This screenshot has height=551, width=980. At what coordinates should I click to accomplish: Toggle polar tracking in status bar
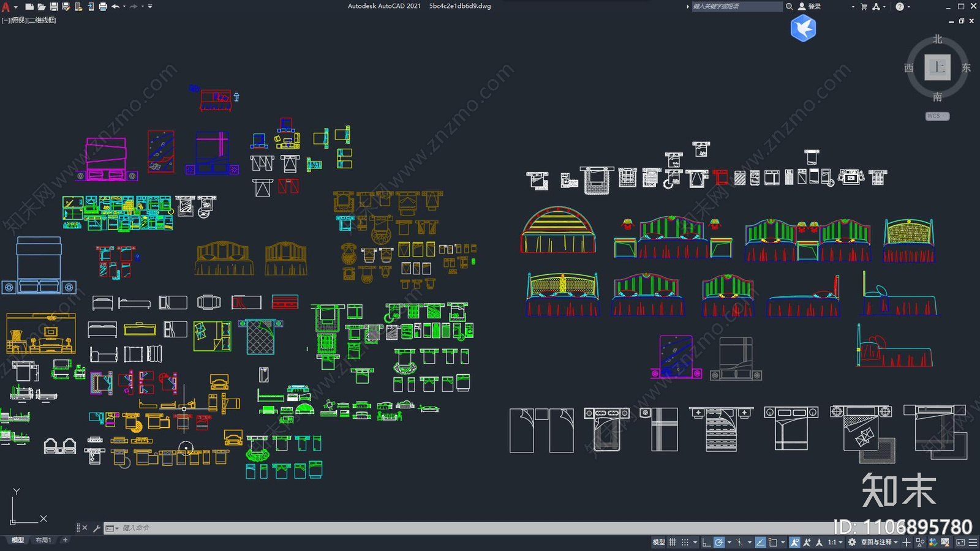(719, 542)
